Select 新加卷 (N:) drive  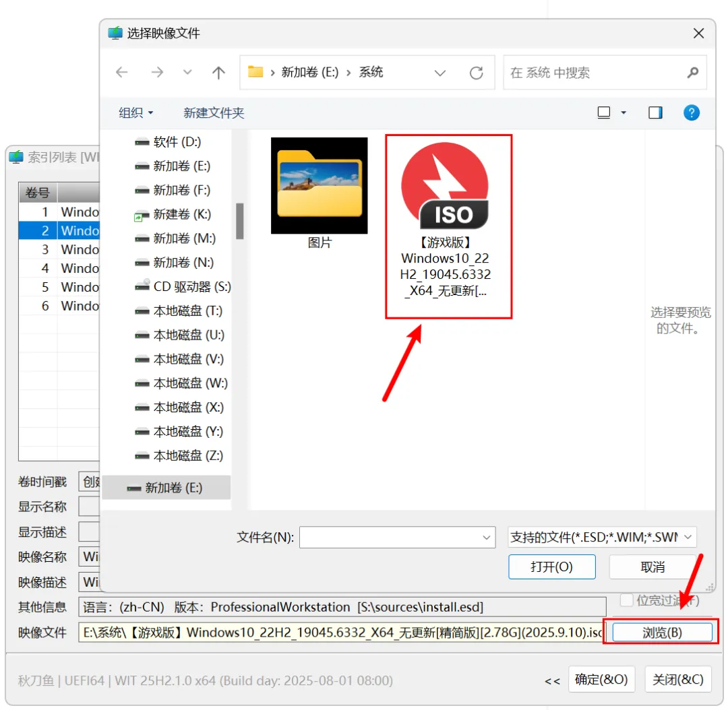pyautogui.click(x=174, y=263)
